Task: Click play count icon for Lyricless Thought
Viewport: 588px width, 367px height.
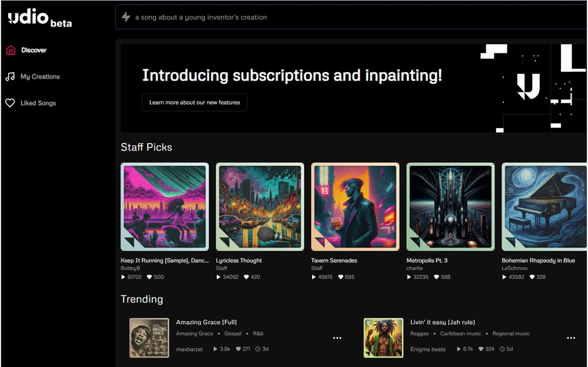Action: coord(219,277)
